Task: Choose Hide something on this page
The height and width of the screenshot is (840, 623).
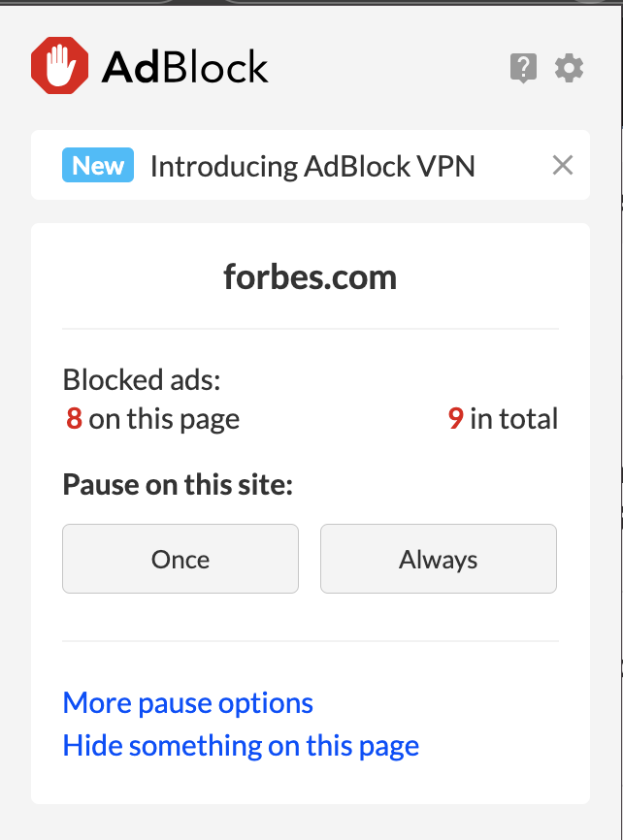Action: point(241,746)
